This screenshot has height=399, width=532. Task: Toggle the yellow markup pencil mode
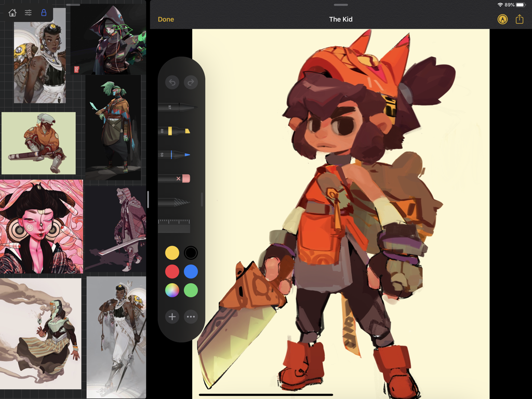(x=502, y=19)
